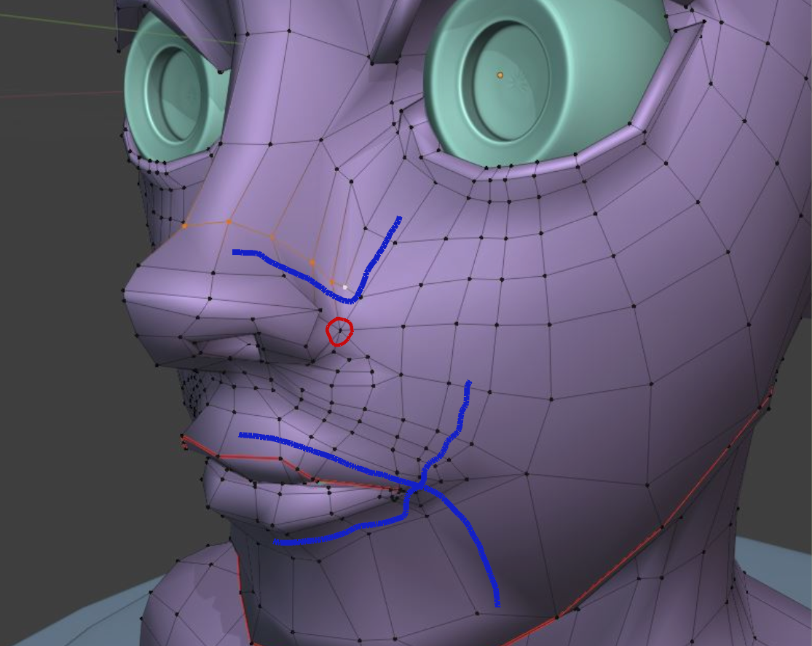Click the orange origin dot in the right eye
This screenshot has height=646, width=812.
click(x=498, y=73)
